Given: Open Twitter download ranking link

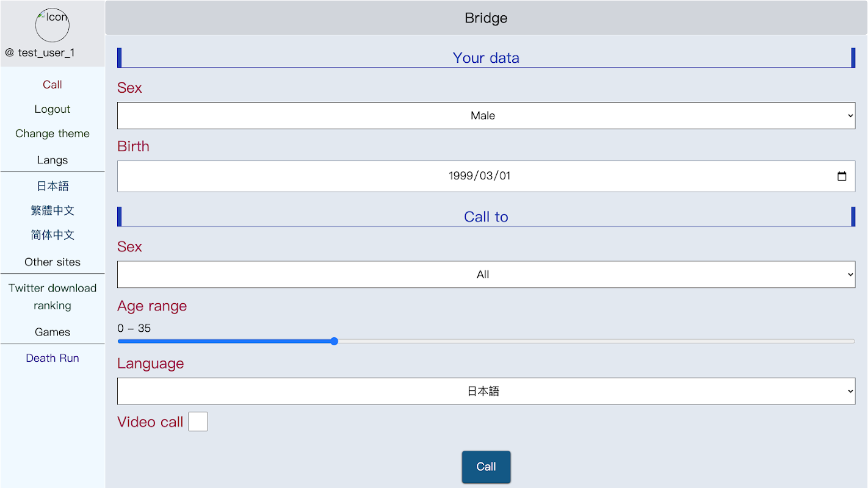Looking at the screenshot, I should click(52, 296).
